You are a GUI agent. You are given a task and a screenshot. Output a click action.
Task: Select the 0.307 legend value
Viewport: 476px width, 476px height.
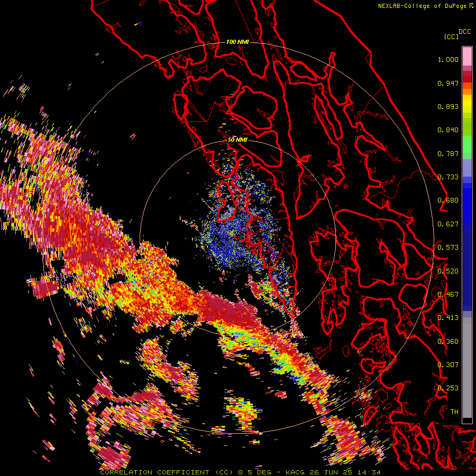(x=448, y=364)
